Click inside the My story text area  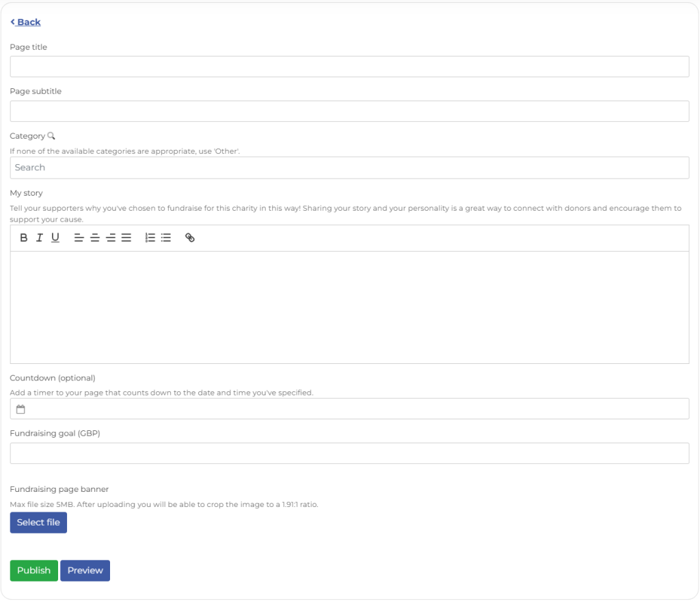349,304
